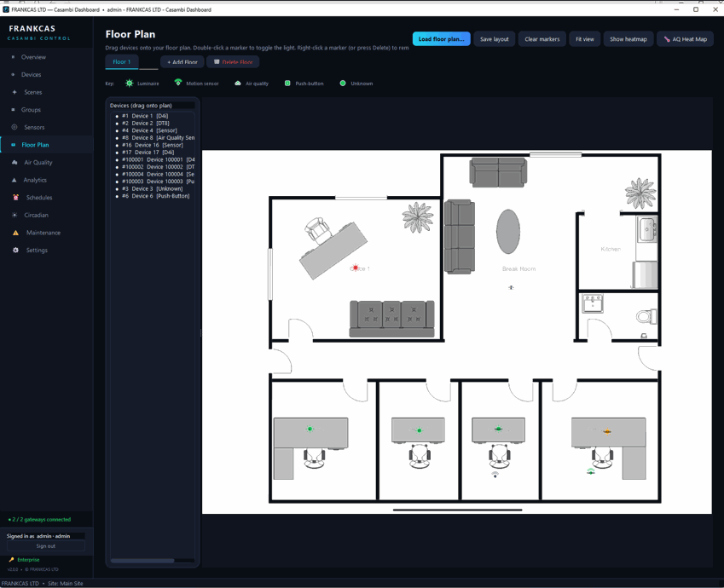Select the orange luminaire marker on the rightmost office desk
This screenshot has width=724, height=588.
click(x=607, y=431)
